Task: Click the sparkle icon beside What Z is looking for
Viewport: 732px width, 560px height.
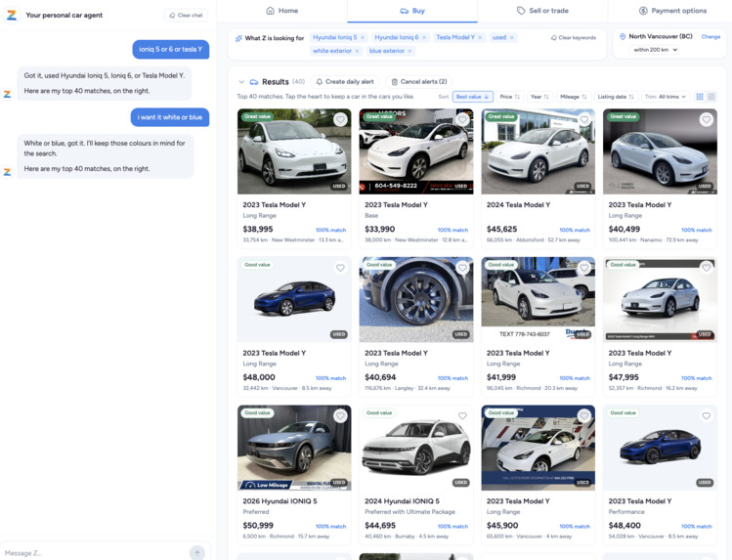Action: [238, 38]
